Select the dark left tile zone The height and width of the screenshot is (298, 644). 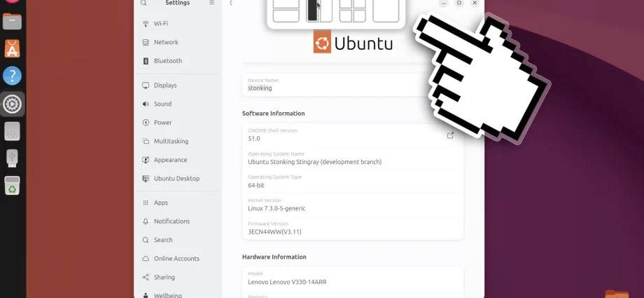pos(313,11)
